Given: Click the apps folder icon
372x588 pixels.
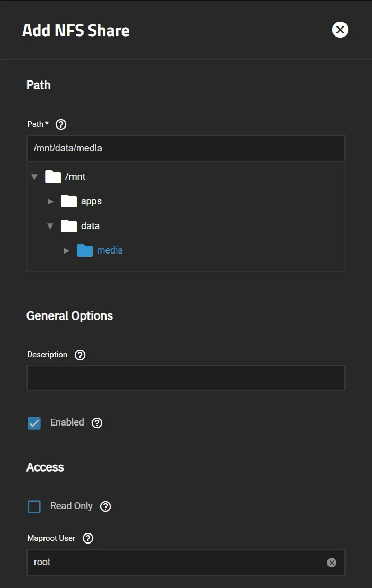Looking at the screenshot, I should (x=69, y=201).
